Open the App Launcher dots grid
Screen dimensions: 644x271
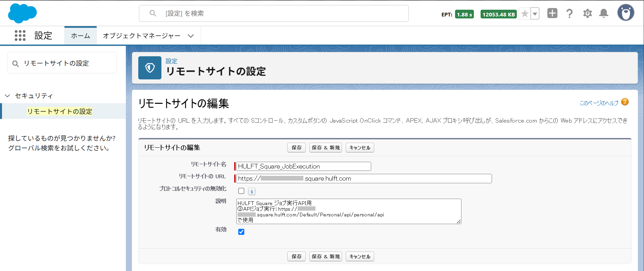[20, 36]
